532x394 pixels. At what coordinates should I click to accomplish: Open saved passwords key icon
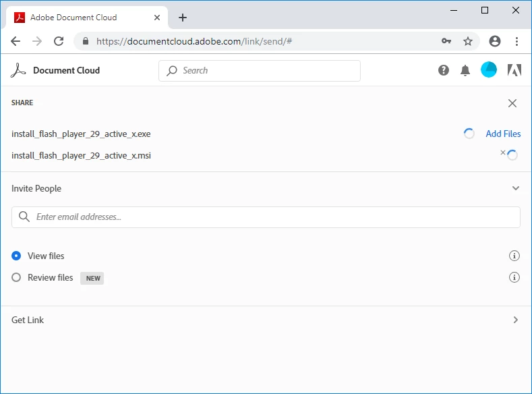pyautogui.click(x=446, y=41)
